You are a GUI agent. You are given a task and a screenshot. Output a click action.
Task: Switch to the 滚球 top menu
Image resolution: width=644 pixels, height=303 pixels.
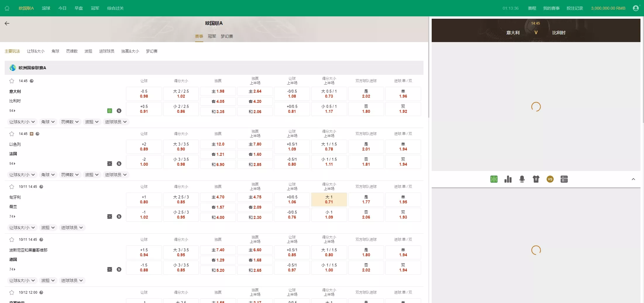[46, 8]
